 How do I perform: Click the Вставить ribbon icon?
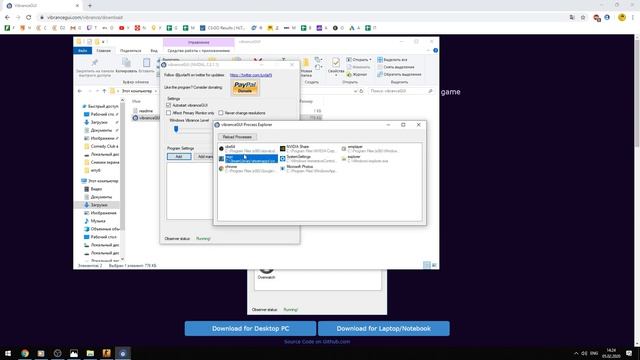pyautogui.click(x=147, y=63)
